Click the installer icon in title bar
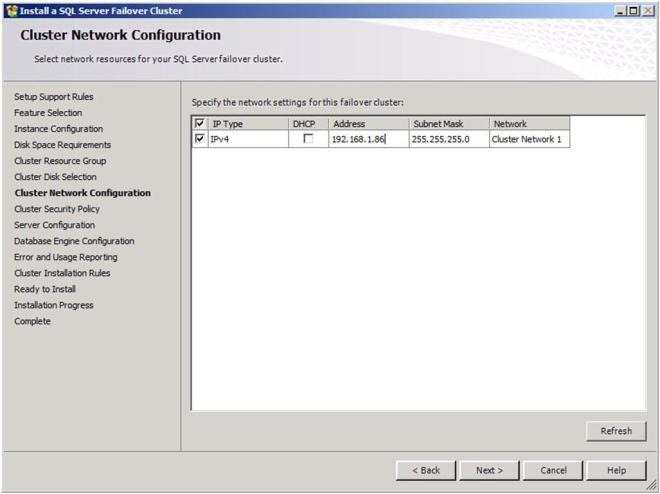 click(11, 10)
